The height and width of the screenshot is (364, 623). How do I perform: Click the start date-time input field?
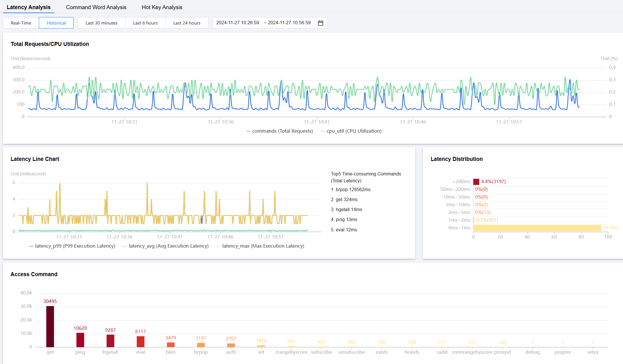coord(238,23)
